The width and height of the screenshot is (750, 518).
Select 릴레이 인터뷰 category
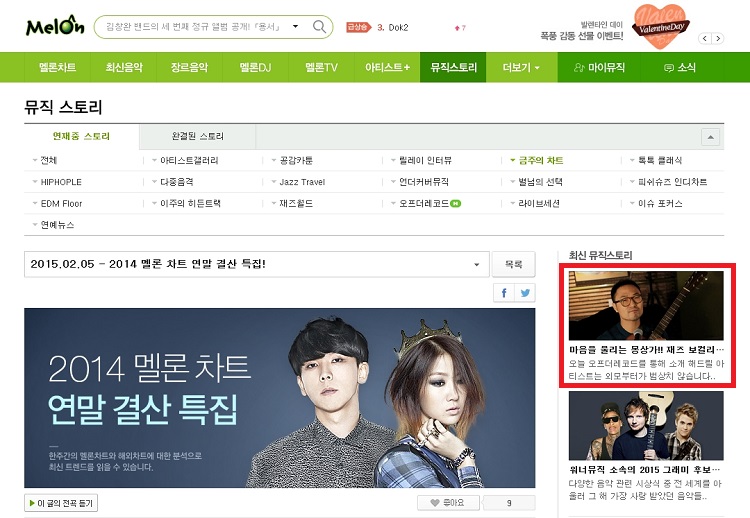coord(425,160)
